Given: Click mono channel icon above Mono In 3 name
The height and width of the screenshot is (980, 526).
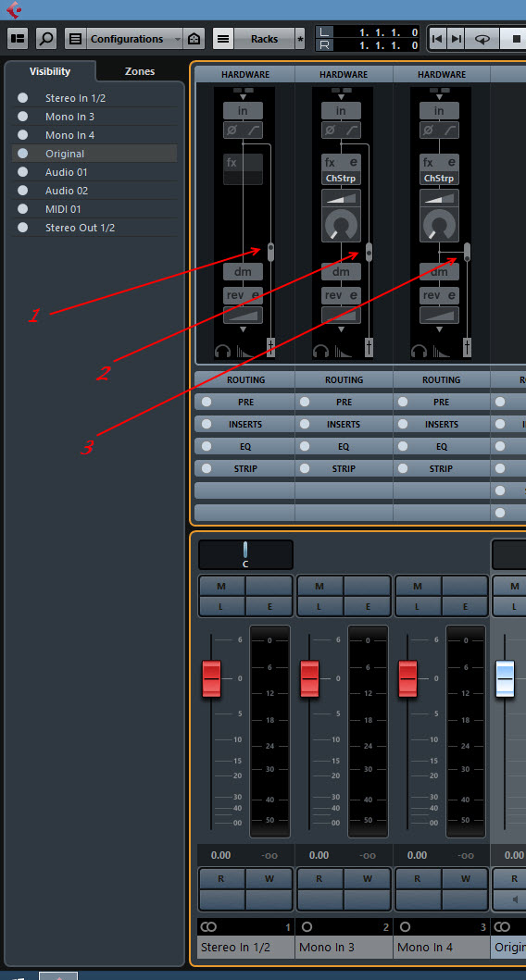Looking at the screenshot, I should tap(307, 927).
